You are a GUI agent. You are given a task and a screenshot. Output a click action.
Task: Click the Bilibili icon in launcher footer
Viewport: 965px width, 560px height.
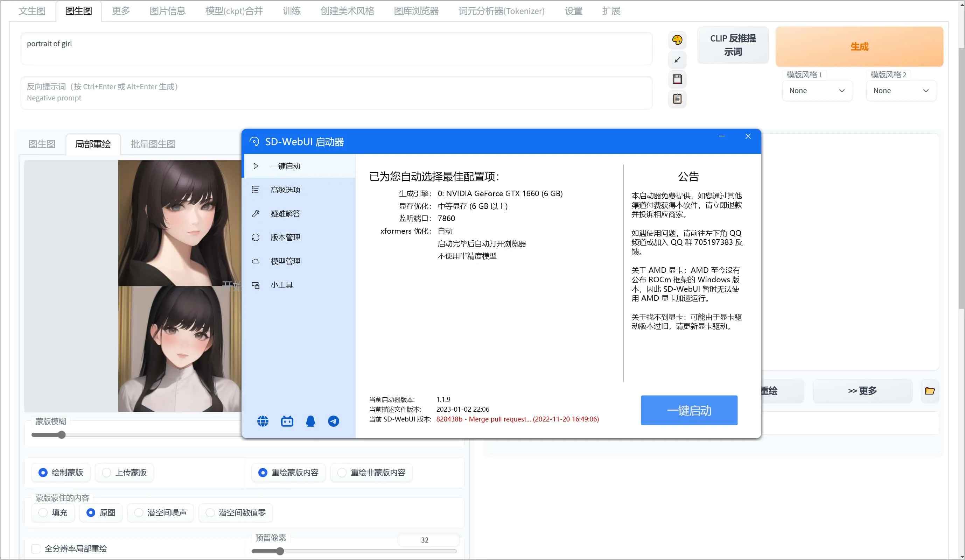pos(286,421)
